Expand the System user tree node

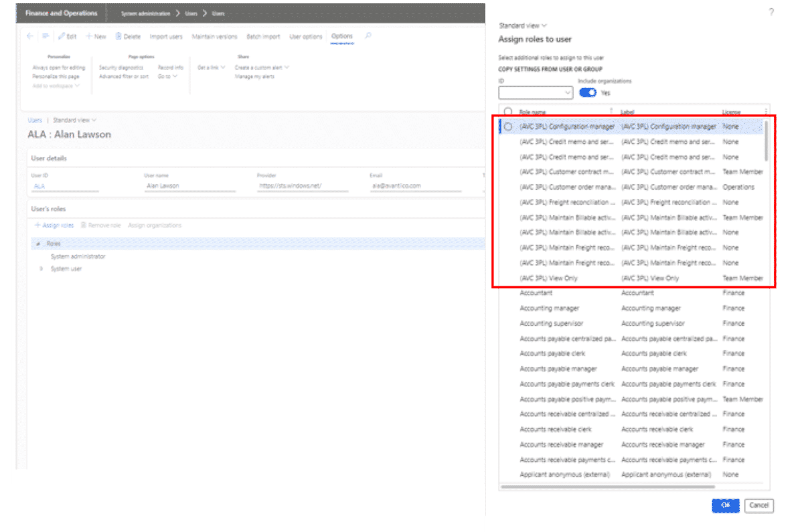[41, 269]
